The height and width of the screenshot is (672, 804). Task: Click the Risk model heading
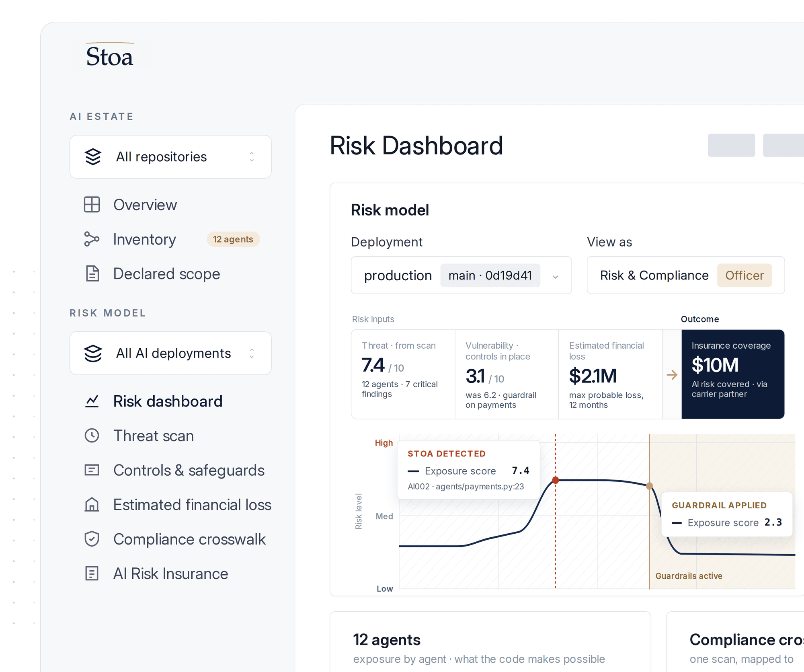(x=390, y=210)
